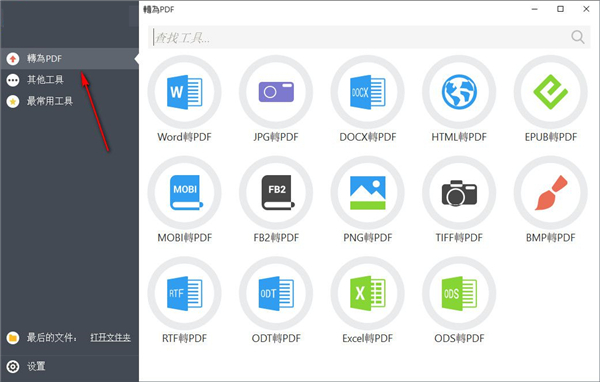Screen dimensions: 600x382
Task: Launch the HTML to PDF globe icon
Action: tap(459, 92)
